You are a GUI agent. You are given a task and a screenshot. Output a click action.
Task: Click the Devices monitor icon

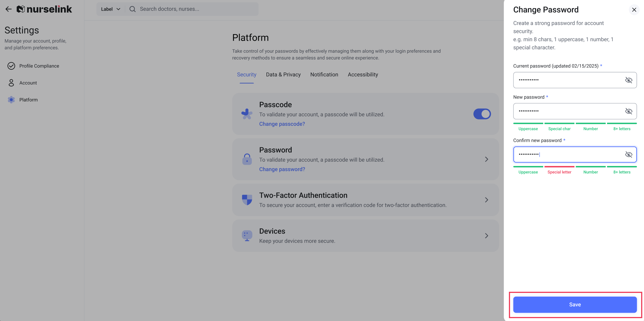247,236
